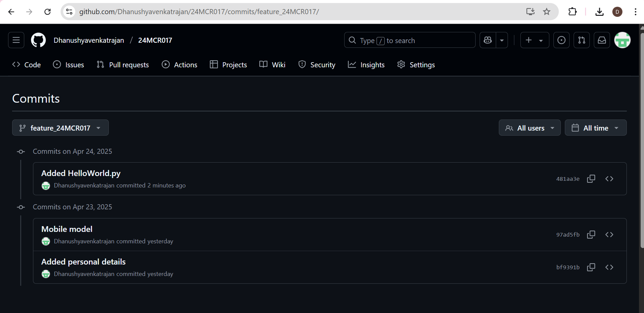This screenshot has height=313, width=644.
Task: Select 'committed 2 minutes ago' timestamp text
Action: [151, 185]
